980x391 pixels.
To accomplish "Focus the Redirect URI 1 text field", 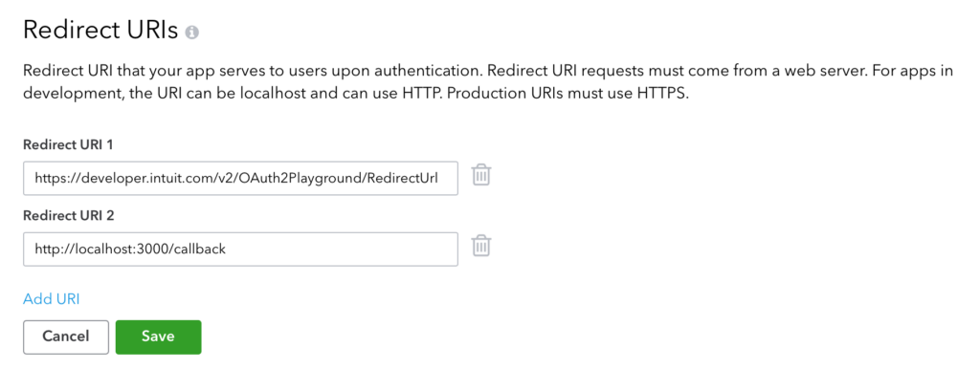I will pos(240,178).
